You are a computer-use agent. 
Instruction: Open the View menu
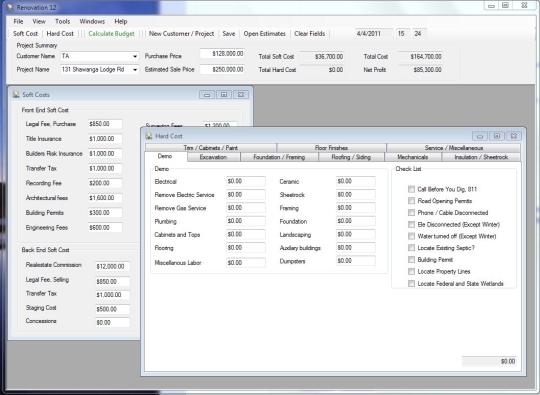(39, 21)
